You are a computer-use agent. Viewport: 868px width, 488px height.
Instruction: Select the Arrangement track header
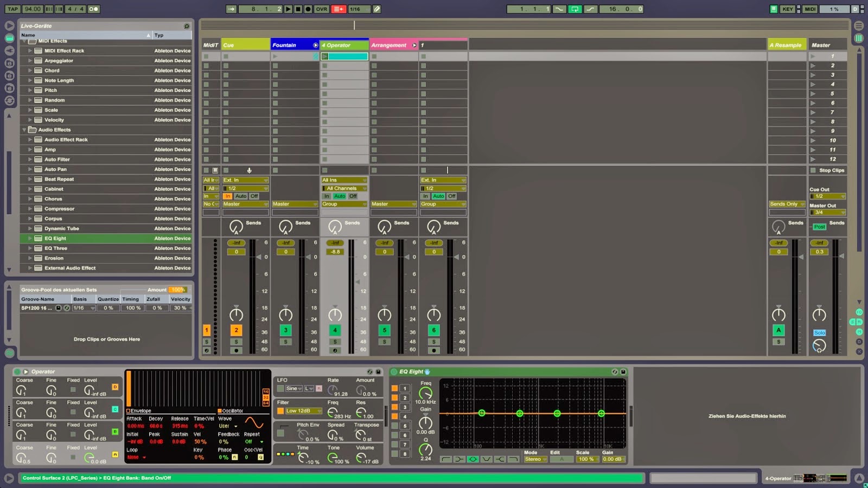[x=394, y=45]
